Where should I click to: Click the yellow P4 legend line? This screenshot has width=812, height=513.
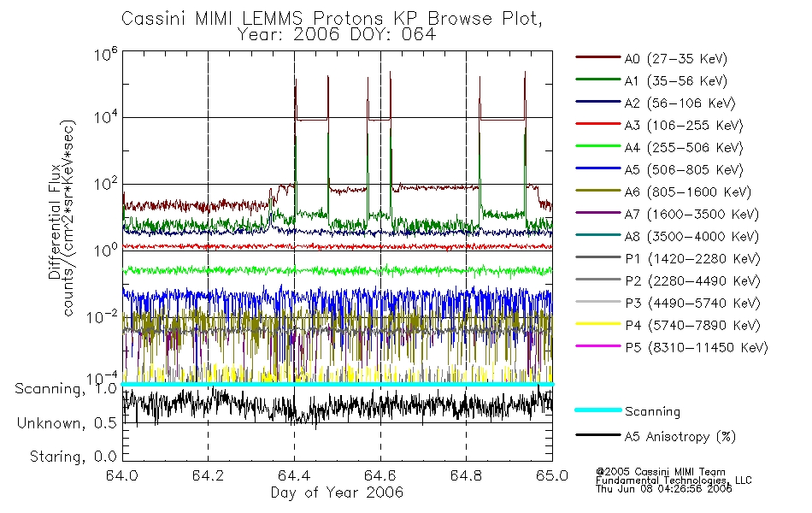pos(598,324)
